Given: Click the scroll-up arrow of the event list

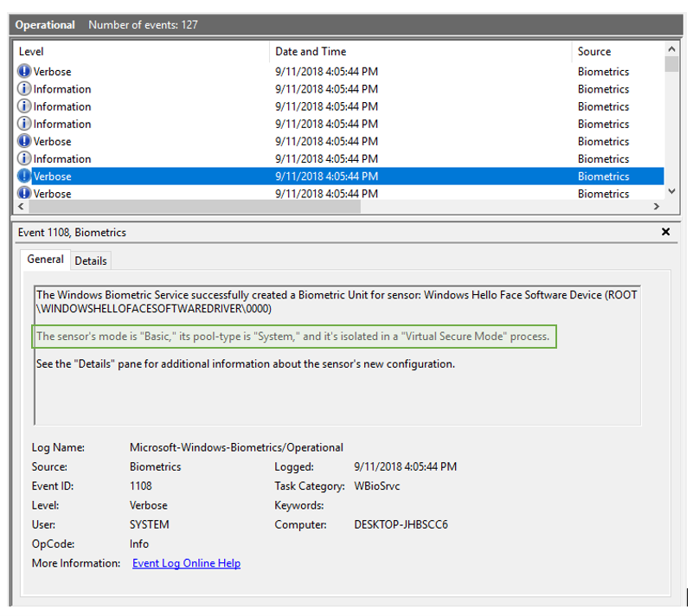Looking at the screenshot, I should tap(672, 50).
